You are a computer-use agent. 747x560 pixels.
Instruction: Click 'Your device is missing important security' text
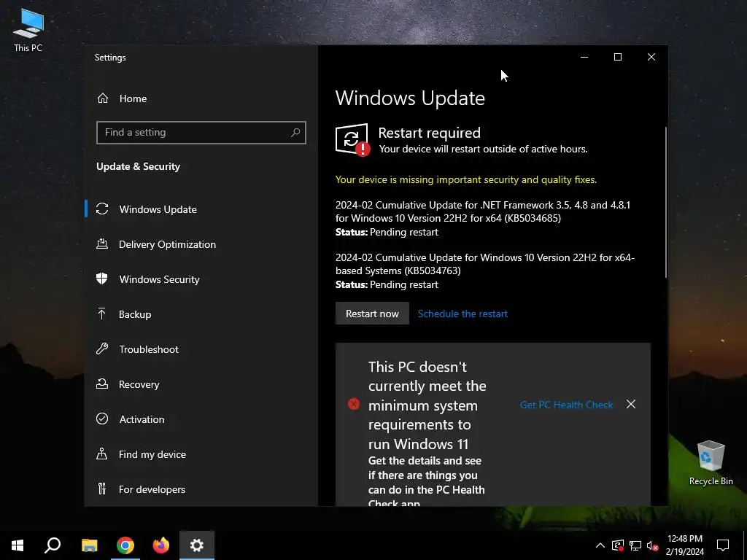[466, 179]
